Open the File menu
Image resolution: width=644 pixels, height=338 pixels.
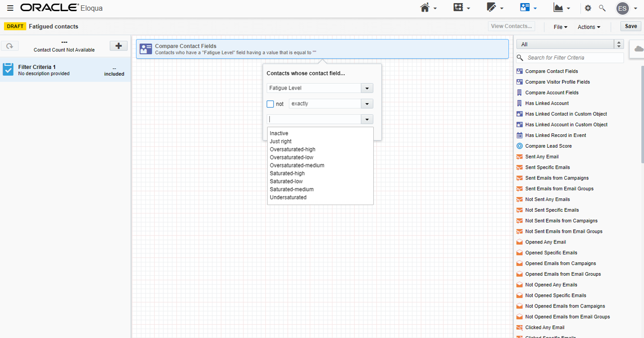[559, 27]
